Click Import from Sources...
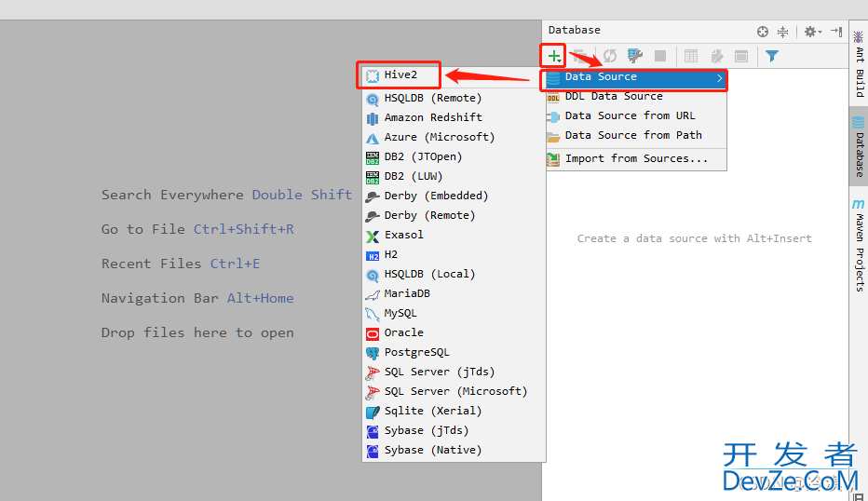868x501 pixels. click(636, 159)
